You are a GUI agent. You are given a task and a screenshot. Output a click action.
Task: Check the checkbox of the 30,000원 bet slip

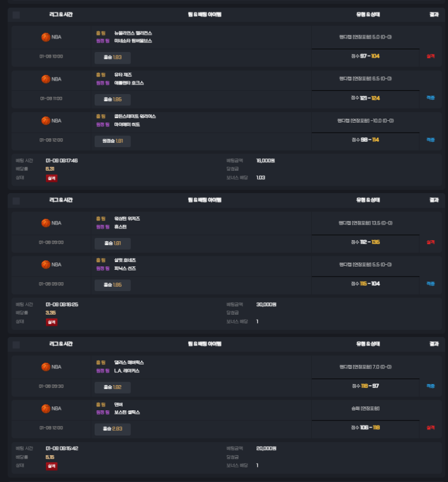[16, 201]
